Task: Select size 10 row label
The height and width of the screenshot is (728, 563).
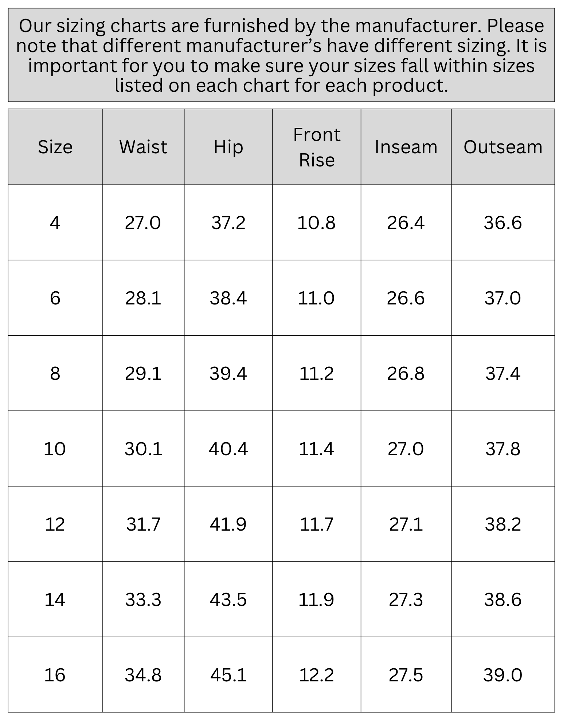Action: (x=55, y=449)
